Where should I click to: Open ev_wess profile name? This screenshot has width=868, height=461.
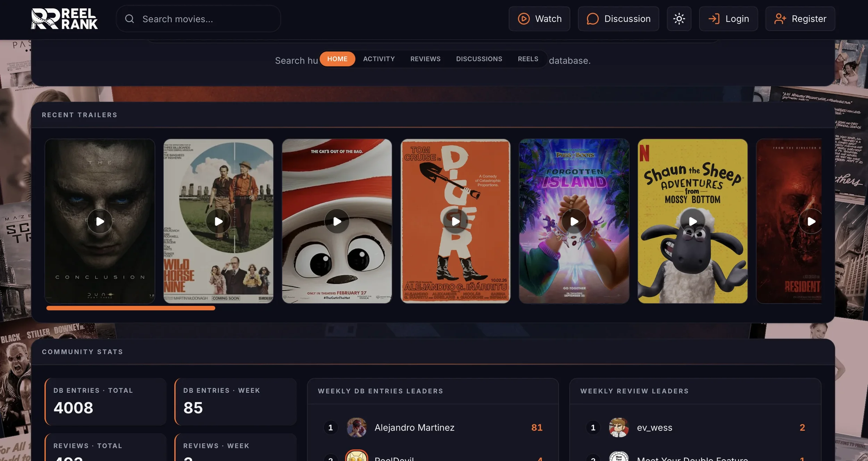[654, 428]
